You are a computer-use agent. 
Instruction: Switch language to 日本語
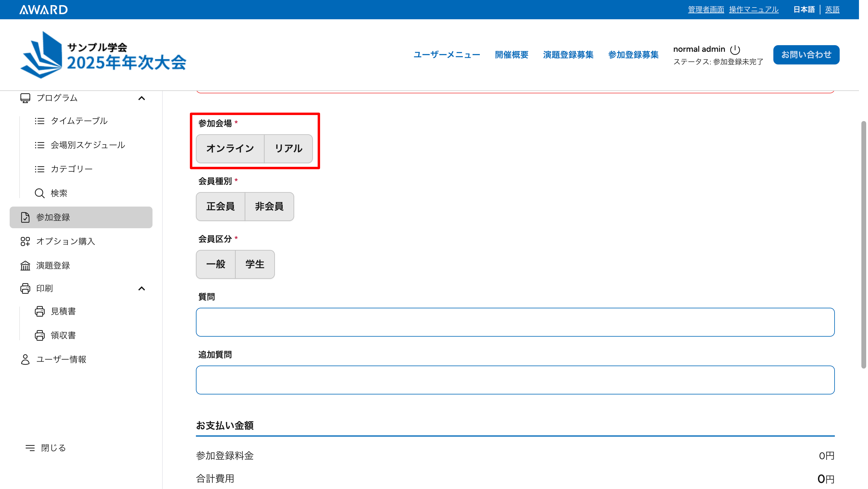pyautogui.click(x=804, y=9)
